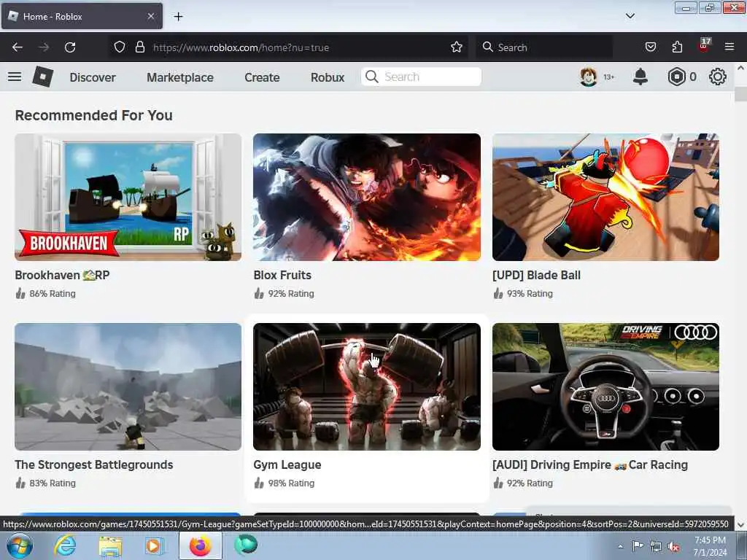Click the extension icon with badge 17
The height and width of the screenshot is (560, 747).
pyautogui.click(x=704, y=46)
